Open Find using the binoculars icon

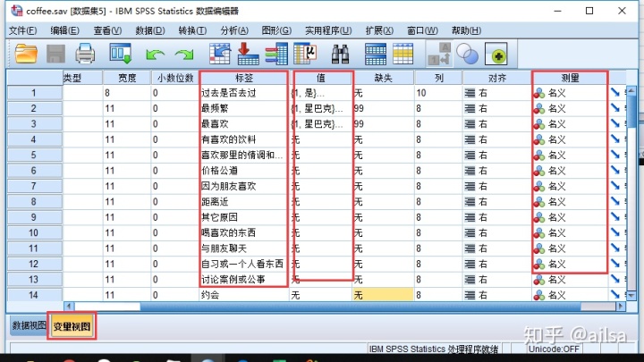341,54
